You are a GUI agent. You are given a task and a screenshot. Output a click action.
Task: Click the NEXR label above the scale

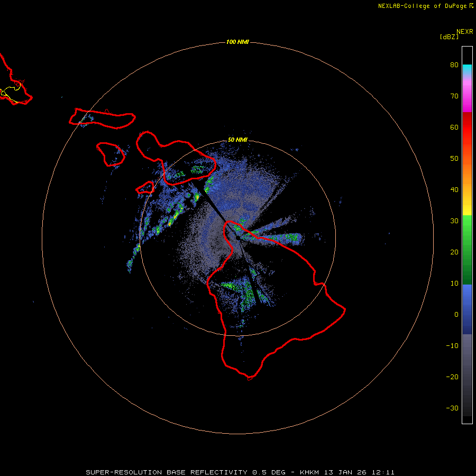coord(464,32)
